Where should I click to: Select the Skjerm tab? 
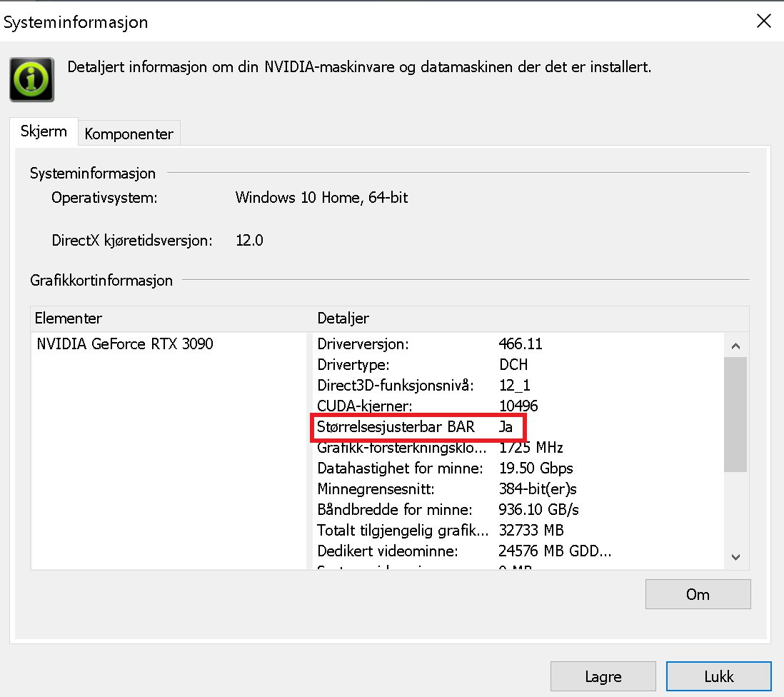coord(44,131)
